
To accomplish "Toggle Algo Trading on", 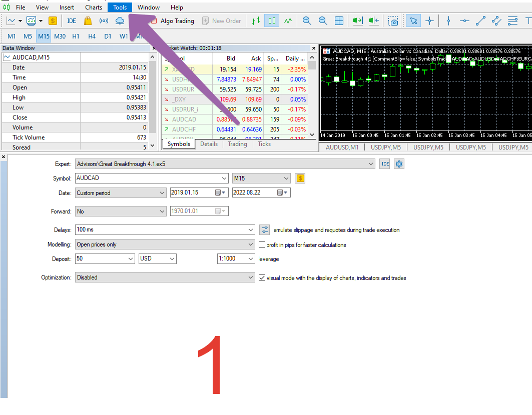I will click(x=172, y=21).
